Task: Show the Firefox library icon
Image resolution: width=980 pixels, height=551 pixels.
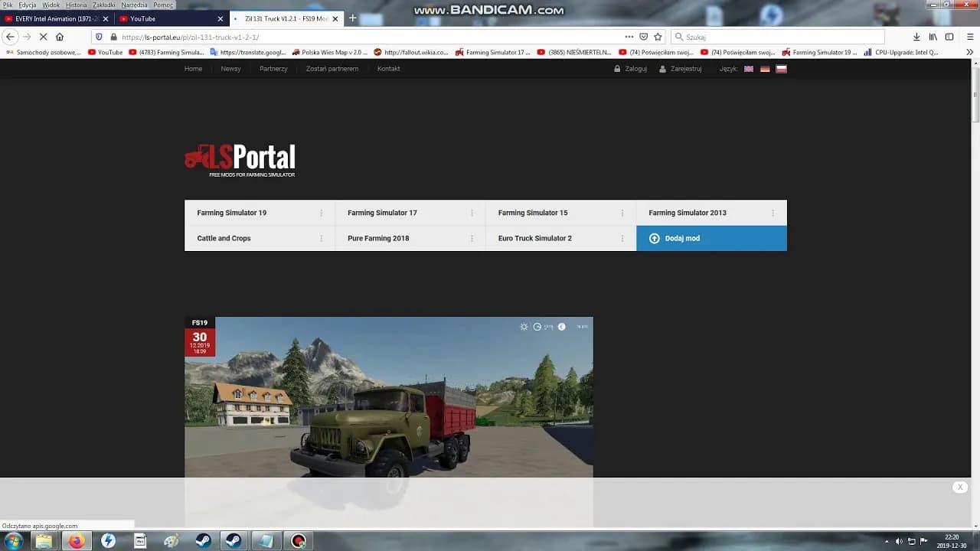Action: pos(933,37)
